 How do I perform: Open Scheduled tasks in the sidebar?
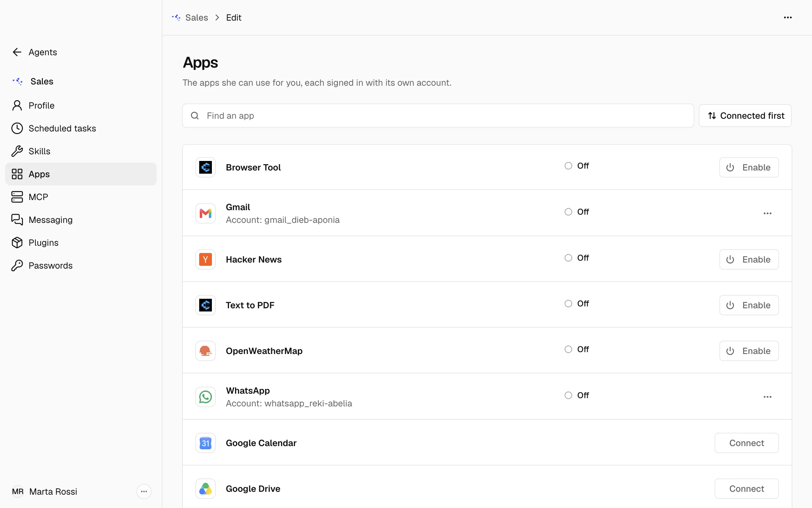pyautogui.click(x=81, y=128)
